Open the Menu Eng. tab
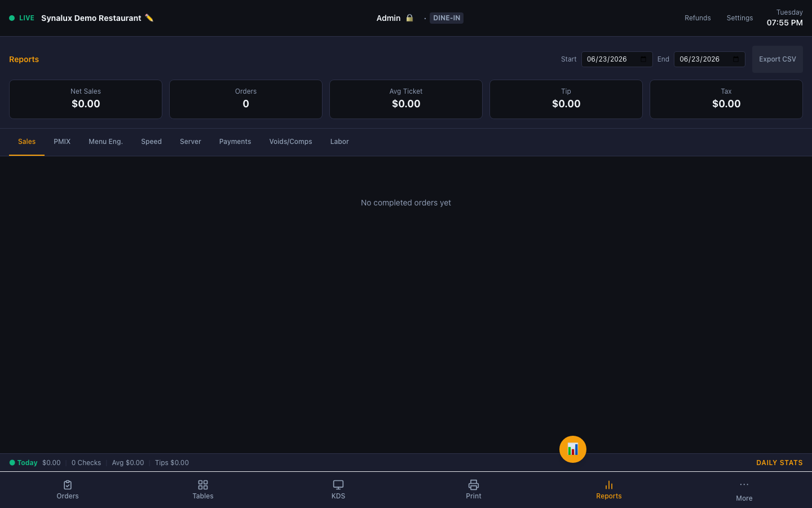The width and height of the screenshot is (812, 508). click(x=105, y=142)
